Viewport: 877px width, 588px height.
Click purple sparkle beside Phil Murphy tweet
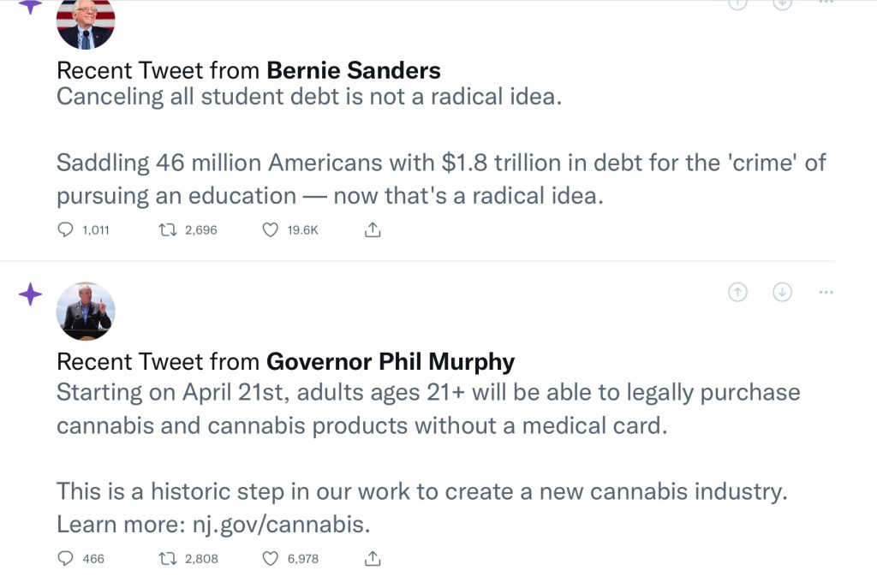[x=30, y=295]
